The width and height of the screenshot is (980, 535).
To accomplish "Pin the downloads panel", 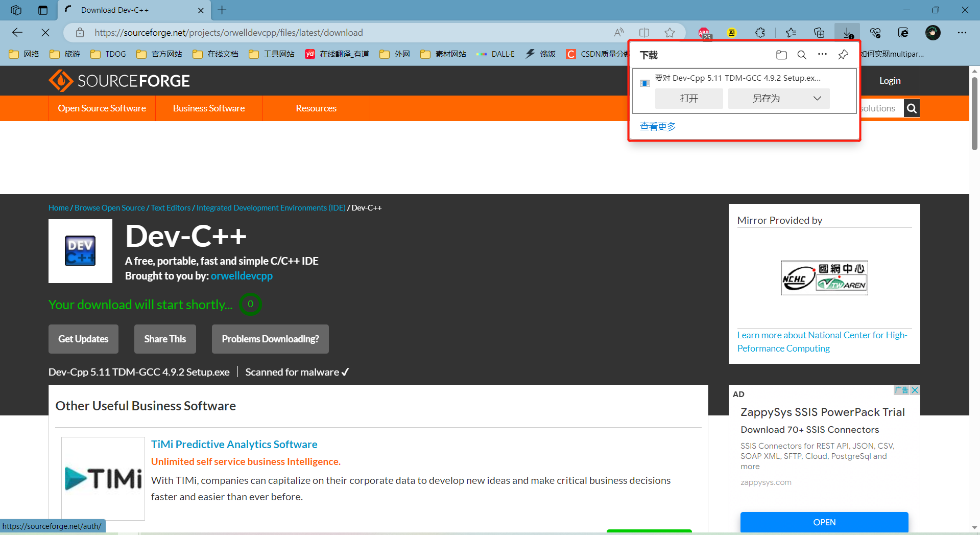I will (x=843, y=55).
